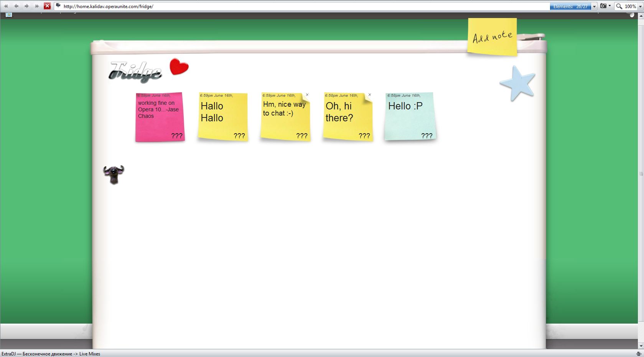Click the Fast Forward navigation button
This screenshot has height=357, width=644.
tap(37, 6)
